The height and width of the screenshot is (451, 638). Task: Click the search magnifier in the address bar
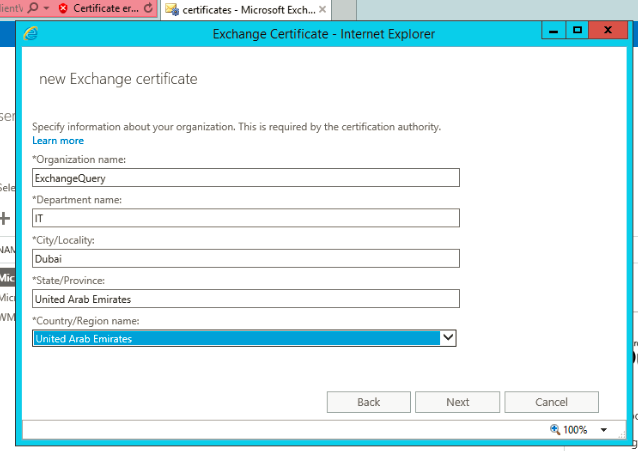tap(33, 9)
